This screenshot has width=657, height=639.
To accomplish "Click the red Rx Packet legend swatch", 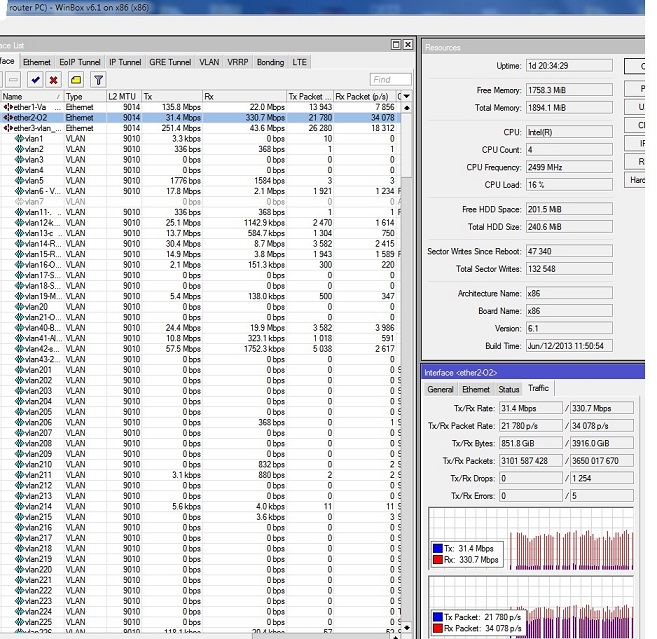I will click(438, 628).
